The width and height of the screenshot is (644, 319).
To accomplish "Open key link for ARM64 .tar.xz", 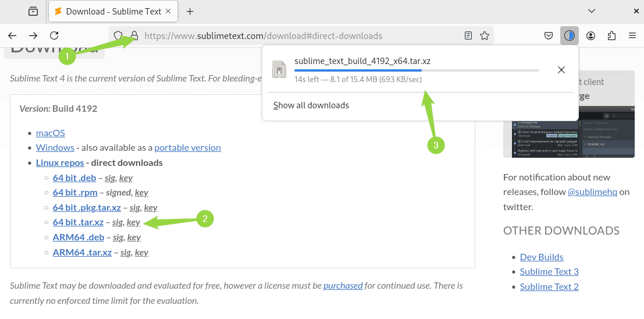I will (x=142, y=253).
